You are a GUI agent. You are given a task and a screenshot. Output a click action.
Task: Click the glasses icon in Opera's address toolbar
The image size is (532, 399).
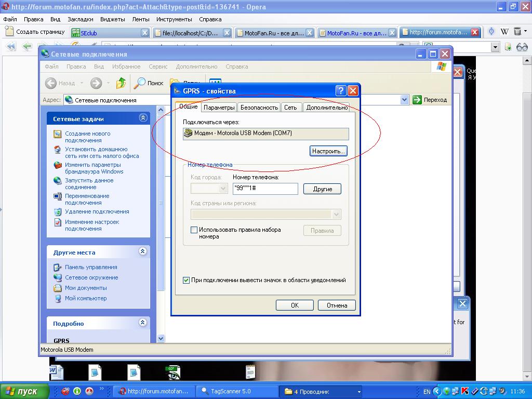[x=522, y=47]
